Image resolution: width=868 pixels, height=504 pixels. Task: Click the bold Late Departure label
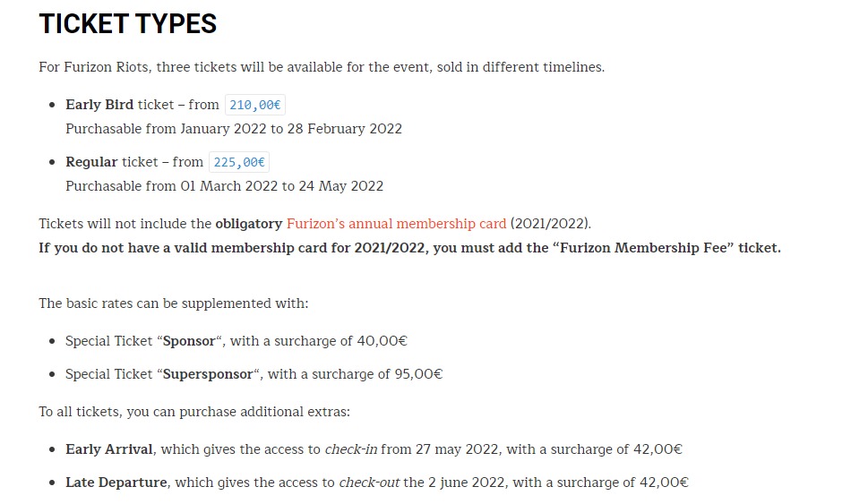(116, 483)
